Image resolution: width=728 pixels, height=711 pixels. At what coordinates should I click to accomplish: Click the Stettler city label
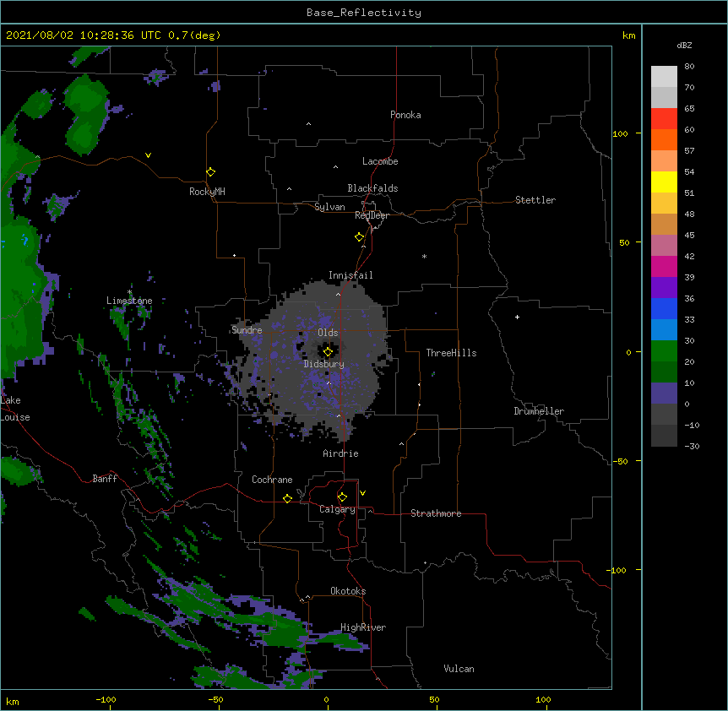(535, 200)
